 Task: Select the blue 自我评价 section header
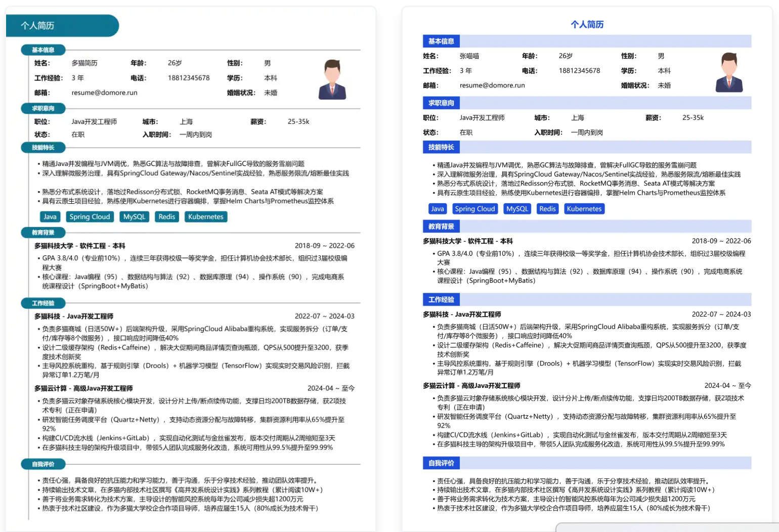tap(441, 463)
